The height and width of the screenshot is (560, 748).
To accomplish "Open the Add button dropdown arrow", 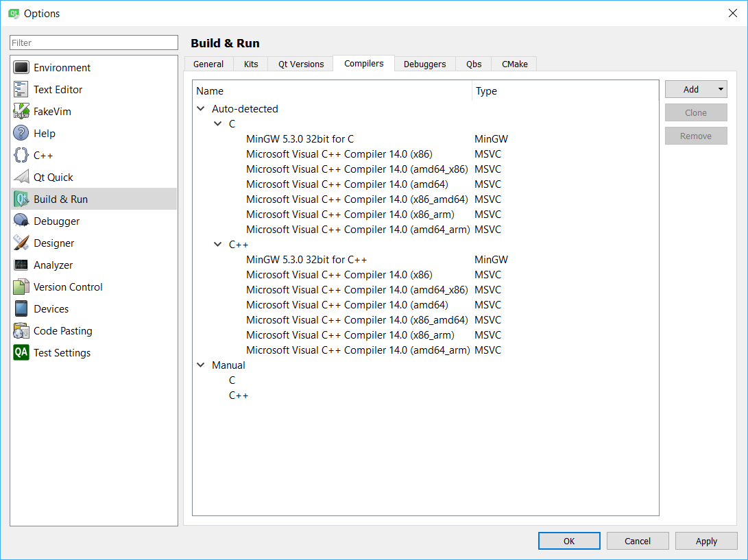I will pyautogui.click(x=721, y=89).
